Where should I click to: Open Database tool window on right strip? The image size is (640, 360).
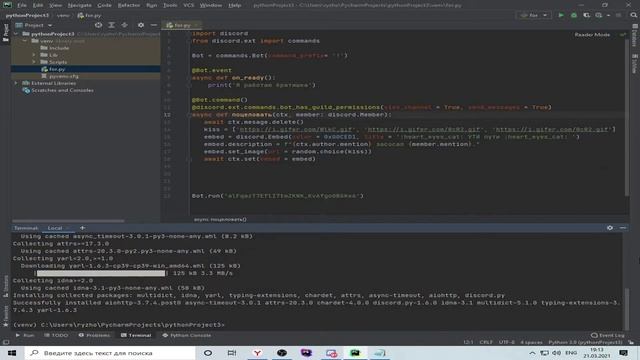coord(635,36)
